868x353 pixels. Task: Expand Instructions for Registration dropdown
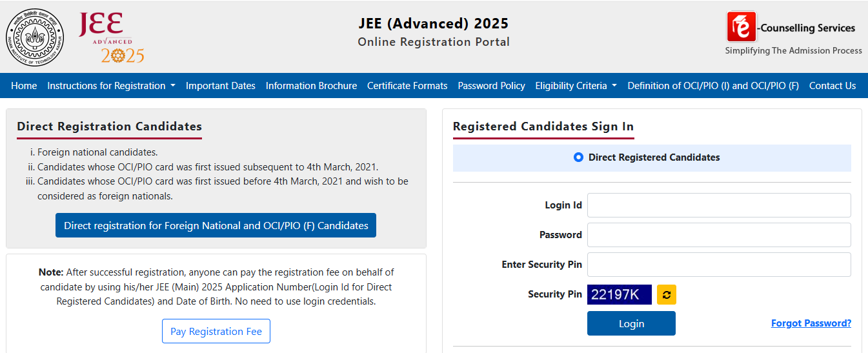coord(111,86)
